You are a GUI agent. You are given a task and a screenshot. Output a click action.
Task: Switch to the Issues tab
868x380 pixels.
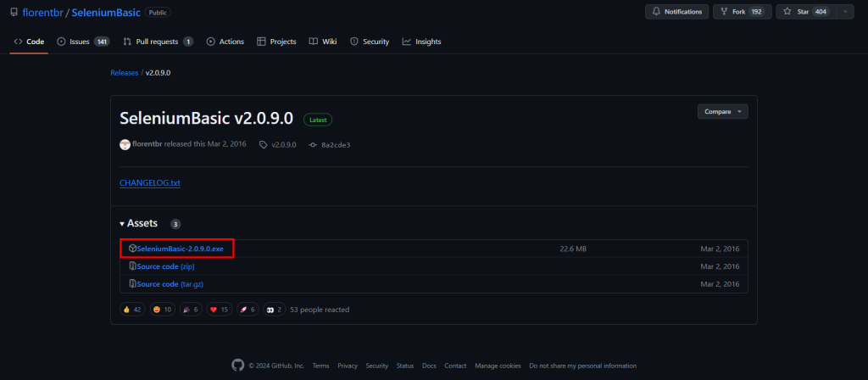click(x=82, y=42)
